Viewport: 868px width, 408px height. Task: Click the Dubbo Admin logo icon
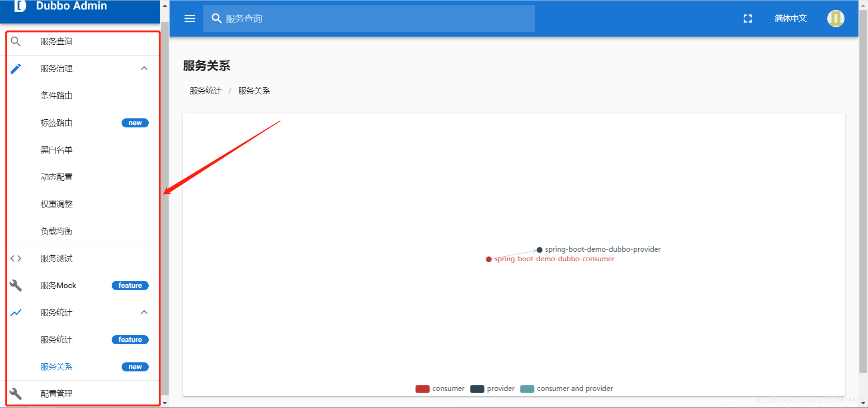[x=20, y=6]
